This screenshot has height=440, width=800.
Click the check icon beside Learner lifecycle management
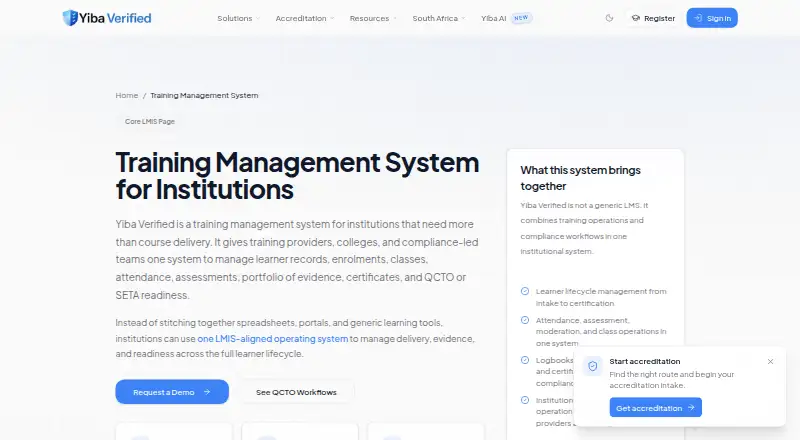(x=524, y=291)
